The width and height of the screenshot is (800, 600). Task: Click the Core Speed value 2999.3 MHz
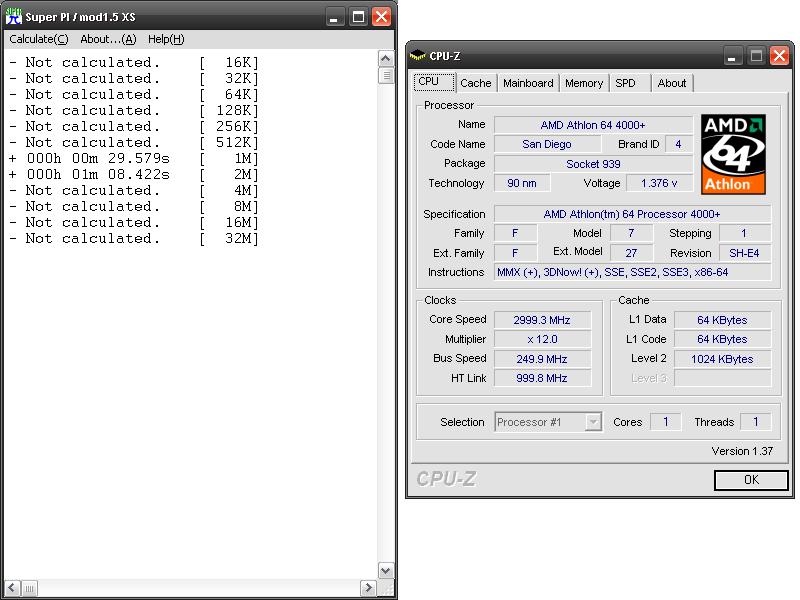click(x=542, y=320)
